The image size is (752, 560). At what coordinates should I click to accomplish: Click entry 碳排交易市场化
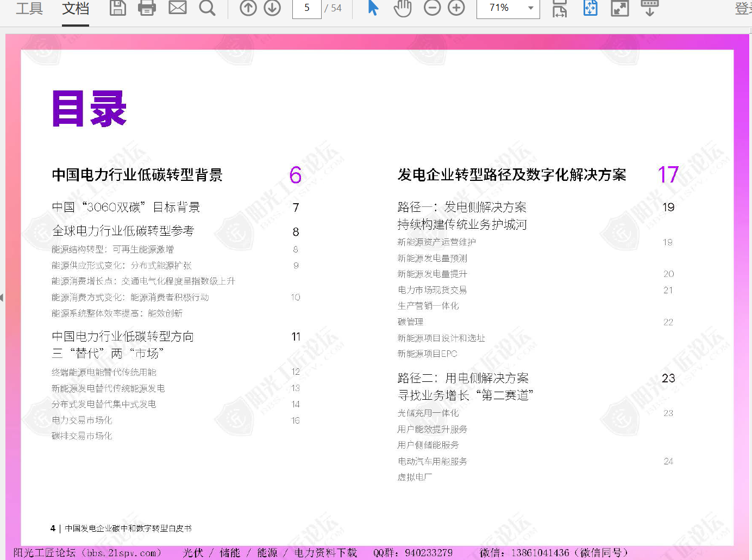tap(82, 436)
